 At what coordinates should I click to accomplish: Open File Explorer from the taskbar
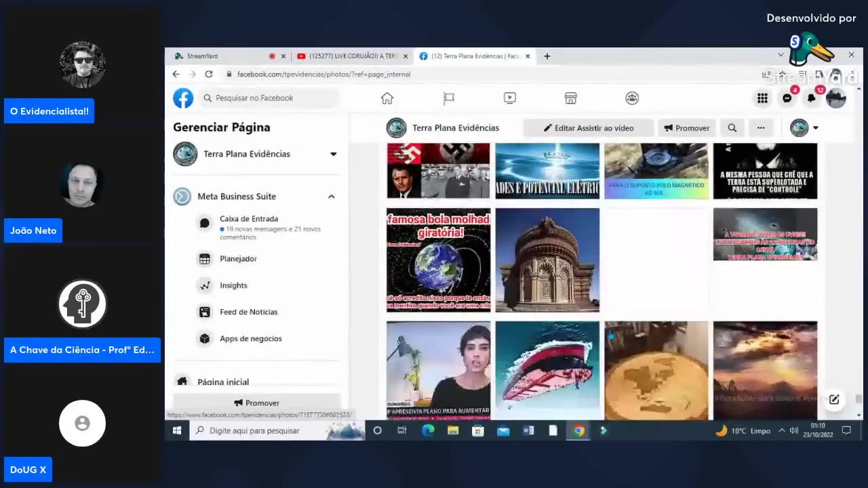coord(453,430)
